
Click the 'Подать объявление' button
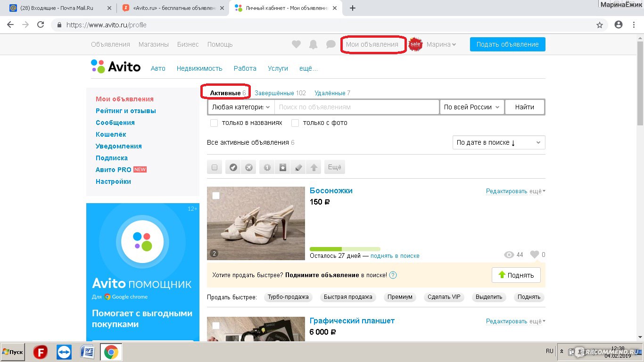click(x=507, y=44)
